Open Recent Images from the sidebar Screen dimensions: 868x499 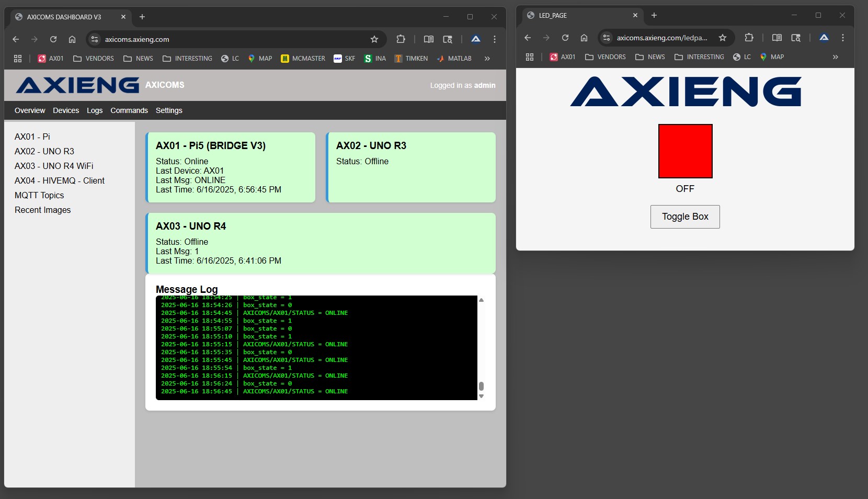(x=42, y=210)
